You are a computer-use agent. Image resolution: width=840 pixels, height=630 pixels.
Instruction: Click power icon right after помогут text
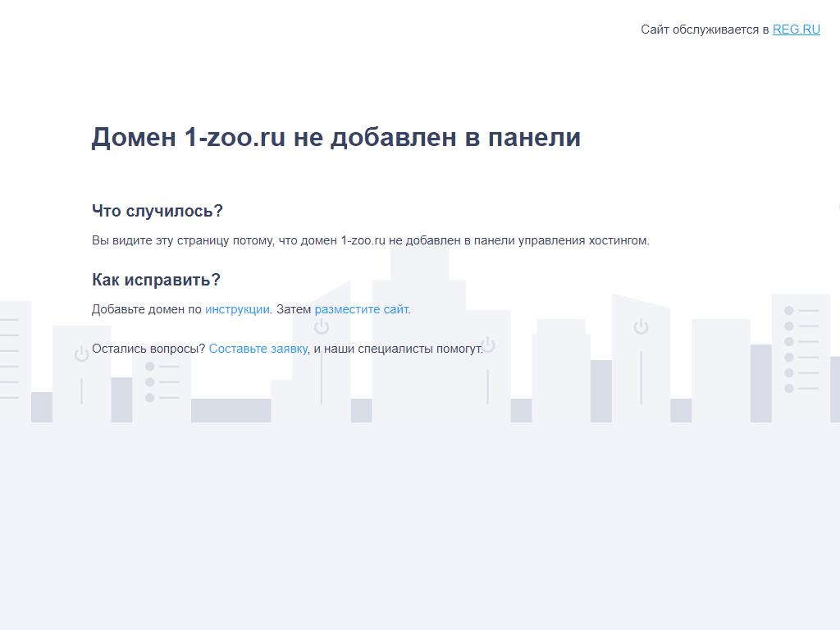pyautogui.click(x=488, y=344)
